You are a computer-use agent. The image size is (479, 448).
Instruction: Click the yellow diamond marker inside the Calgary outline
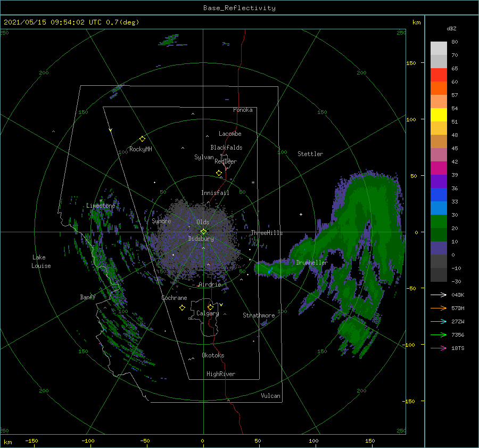coord(210,307)
